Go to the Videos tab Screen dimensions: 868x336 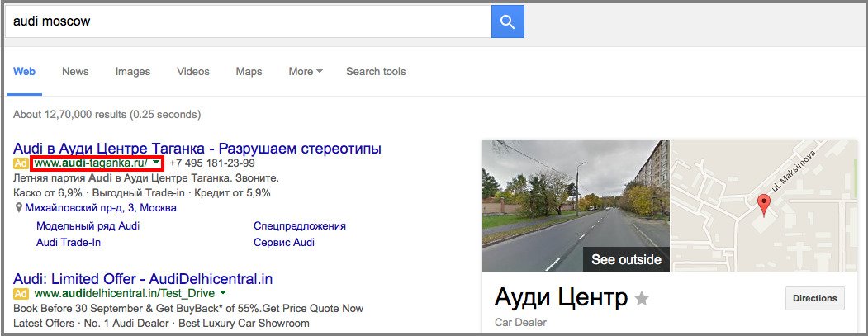[x=193, y=71]
